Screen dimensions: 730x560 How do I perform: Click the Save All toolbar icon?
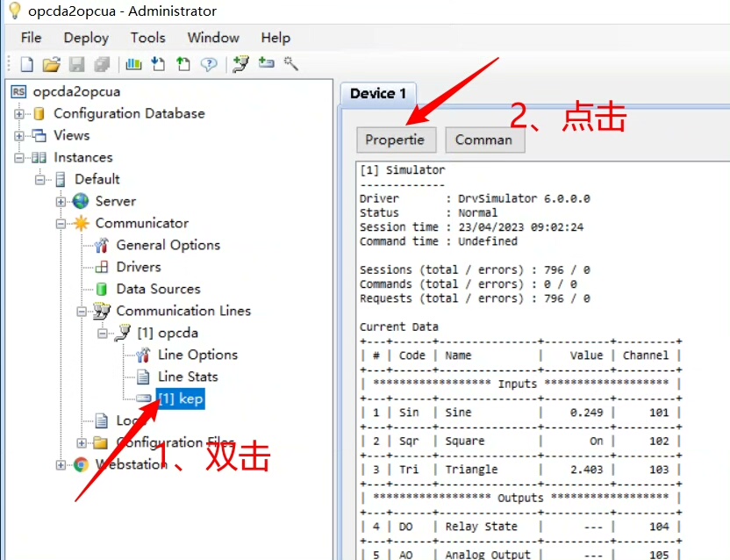(102, 64)
